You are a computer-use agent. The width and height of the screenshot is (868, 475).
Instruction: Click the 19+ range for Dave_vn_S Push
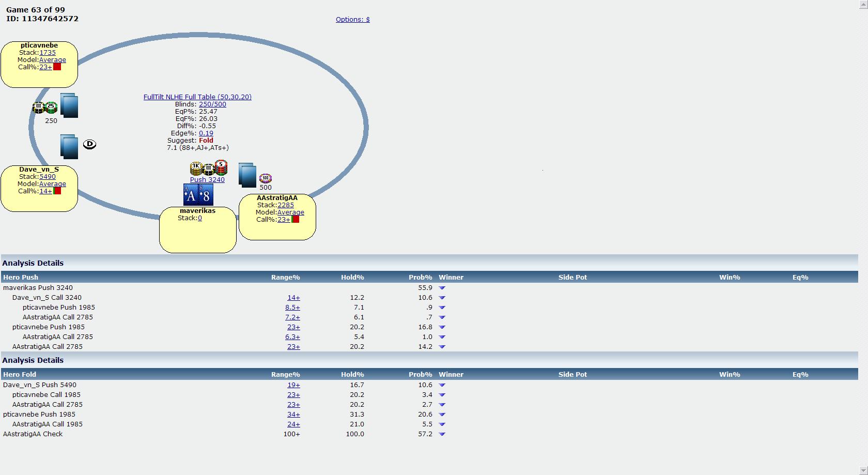tap(293, 385)
